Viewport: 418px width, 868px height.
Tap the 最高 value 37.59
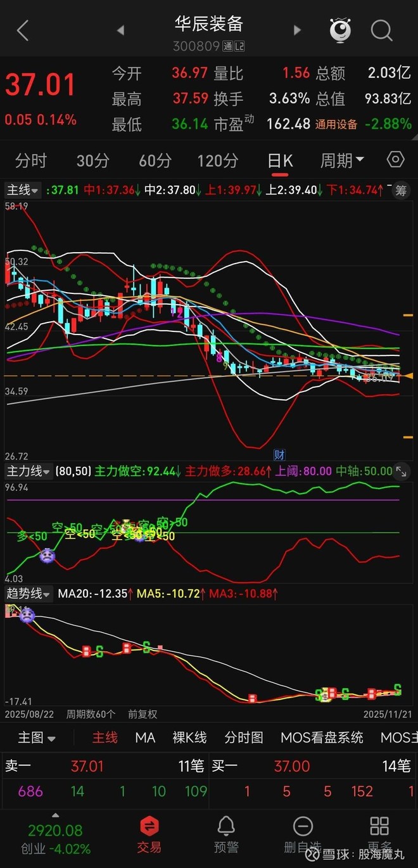pyautogui.click(x=190, y=99)
